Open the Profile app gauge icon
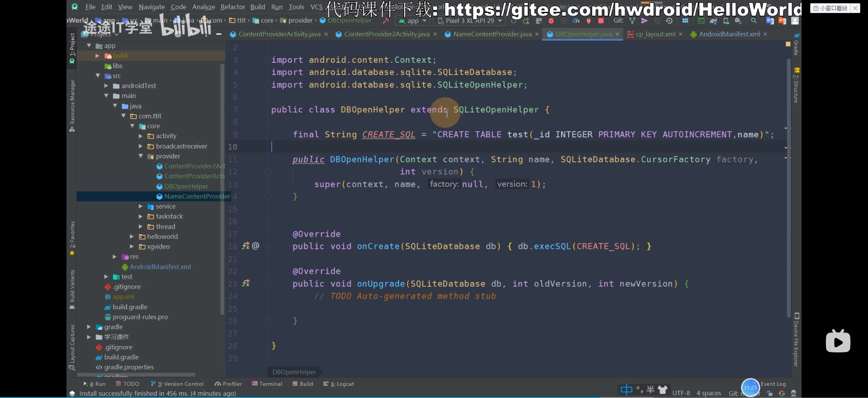The width and height of the screenshot is (868, 398). [576, 21]
